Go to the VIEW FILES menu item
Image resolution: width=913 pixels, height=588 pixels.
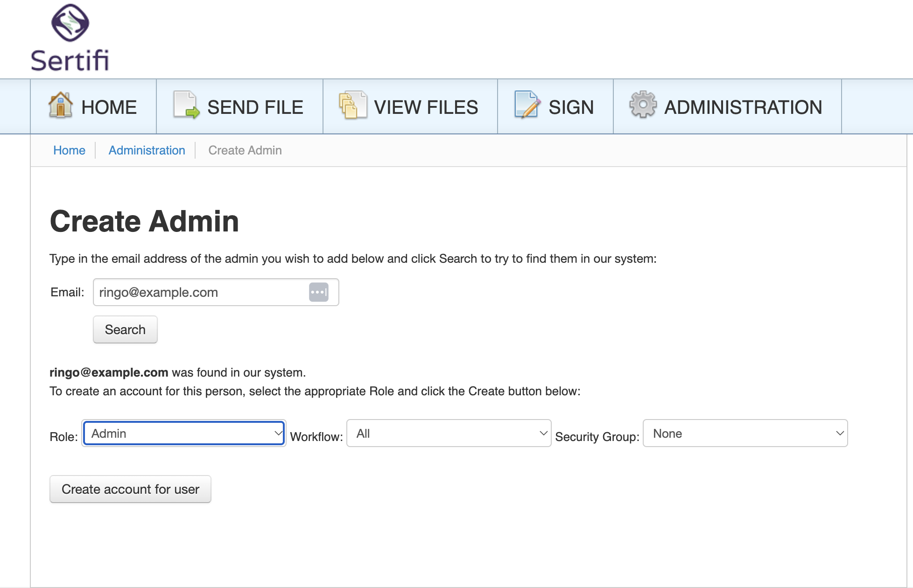410,107
